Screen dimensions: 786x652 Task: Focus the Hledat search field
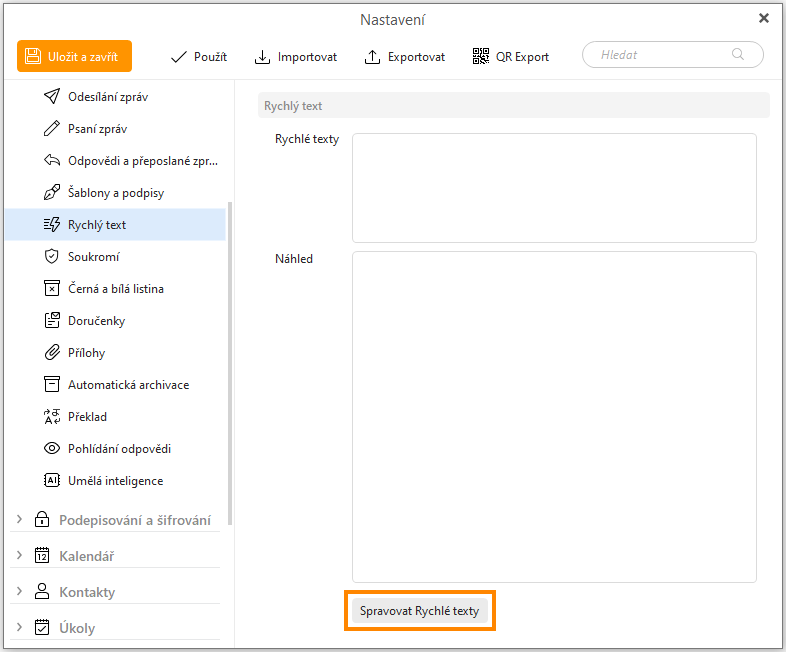click(664, 55)
